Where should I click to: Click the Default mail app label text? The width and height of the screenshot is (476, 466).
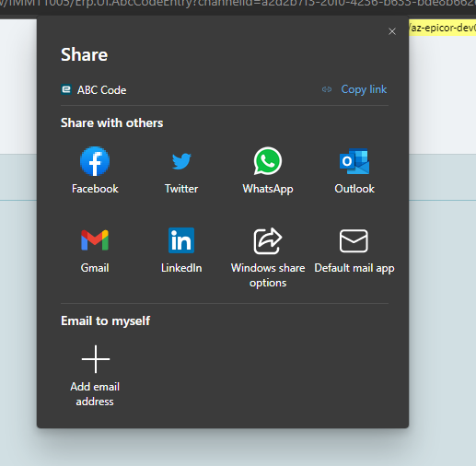coord(354,268)
